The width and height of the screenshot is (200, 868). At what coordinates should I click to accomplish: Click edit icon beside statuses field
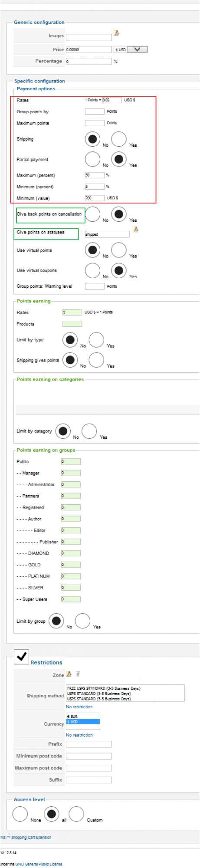coord(135,229)
